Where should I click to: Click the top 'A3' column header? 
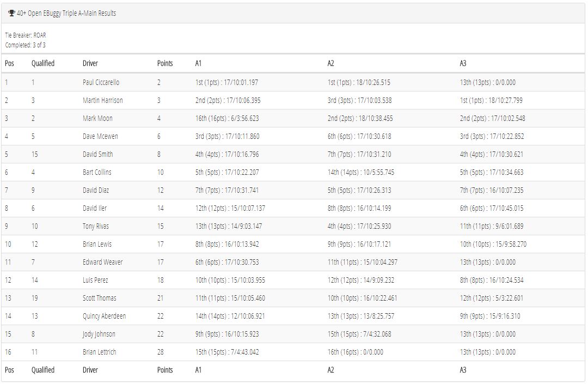pos(463,63)
